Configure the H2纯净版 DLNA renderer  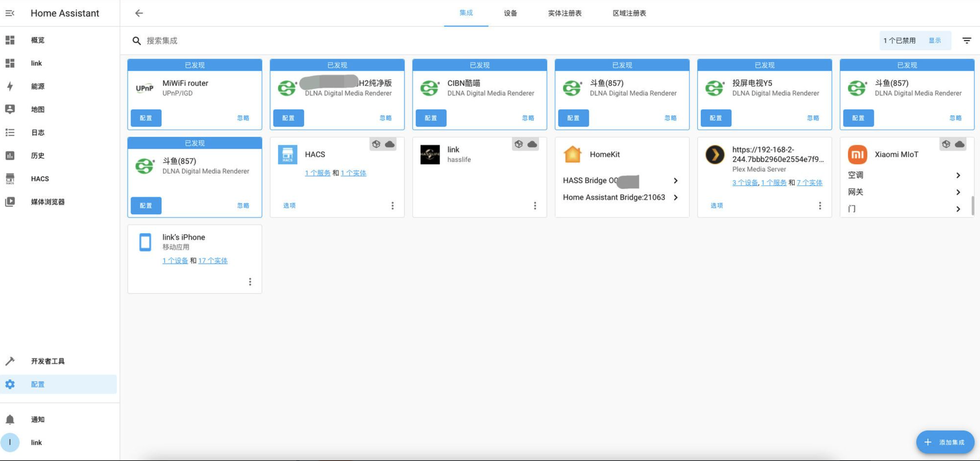click(x=289, y=118)
